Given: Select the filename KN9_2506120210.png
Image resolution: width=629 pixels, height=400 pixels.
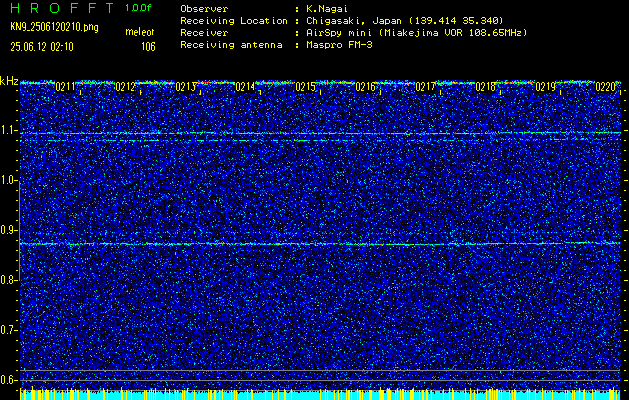Looking at the screenshot, I should [54, 27].
